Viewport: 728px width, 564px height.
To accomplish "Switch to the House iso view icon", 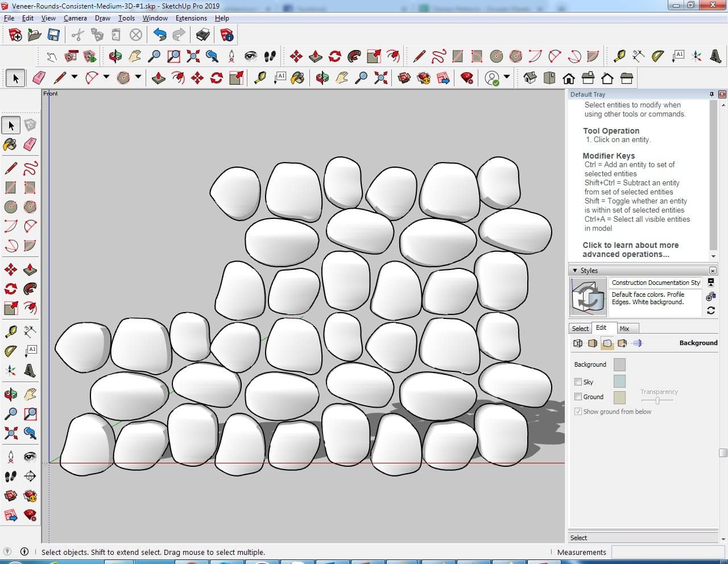I will tap(530, 78).
